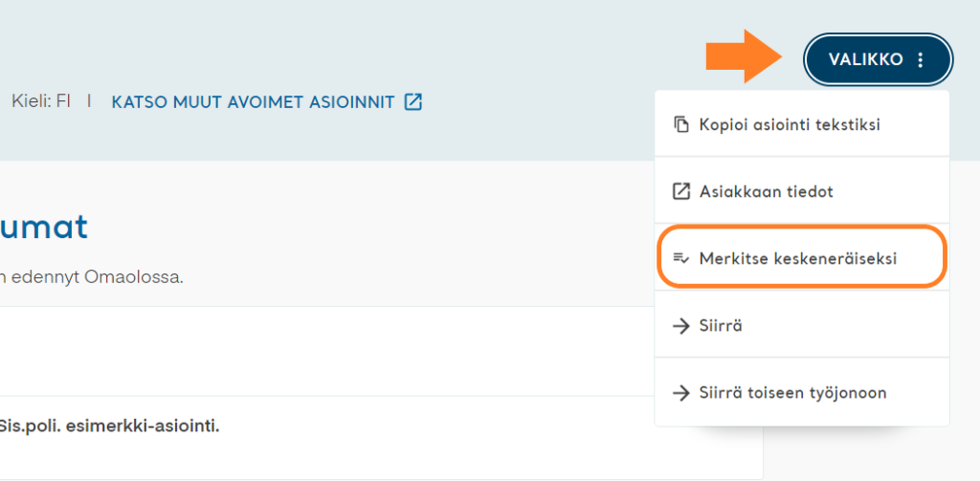The image size is (980, 481).
Task: Click the copy icon beside Kopioi asiointi tekstiksi
Action: point(680,124)
